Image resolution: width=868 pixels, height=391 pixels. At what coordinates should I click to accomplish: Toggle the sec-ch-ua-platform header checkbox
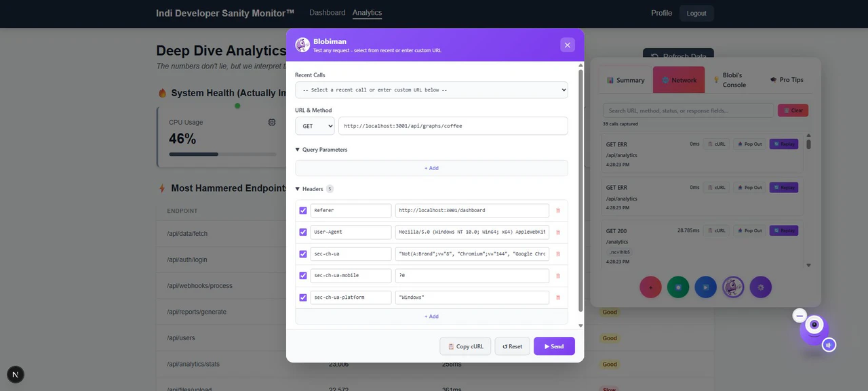(x=303, y=297)
